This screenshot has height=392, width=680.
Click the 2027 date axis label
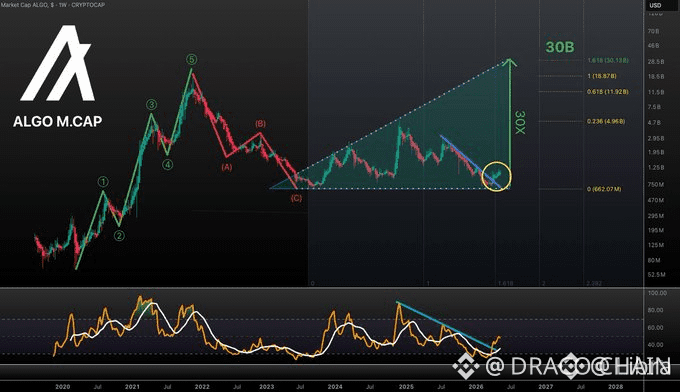coord(546,387)
